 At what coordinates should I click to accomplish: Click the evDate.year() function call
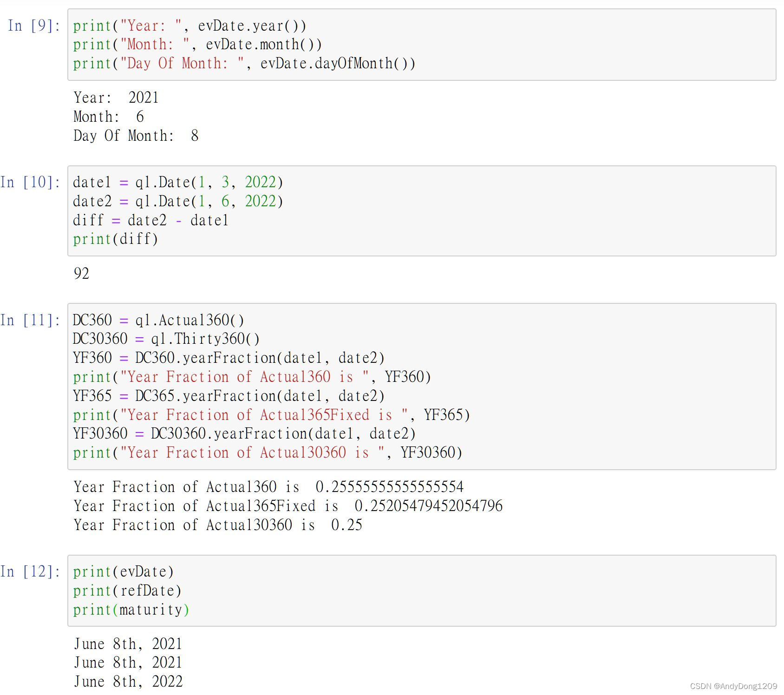[x=251, y=26]
